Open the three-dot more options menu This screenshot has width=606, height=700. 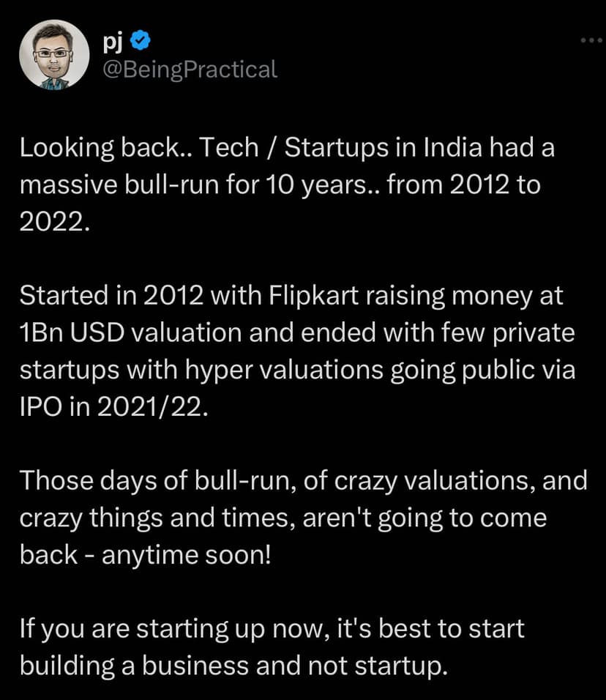[x=590, y=40]
